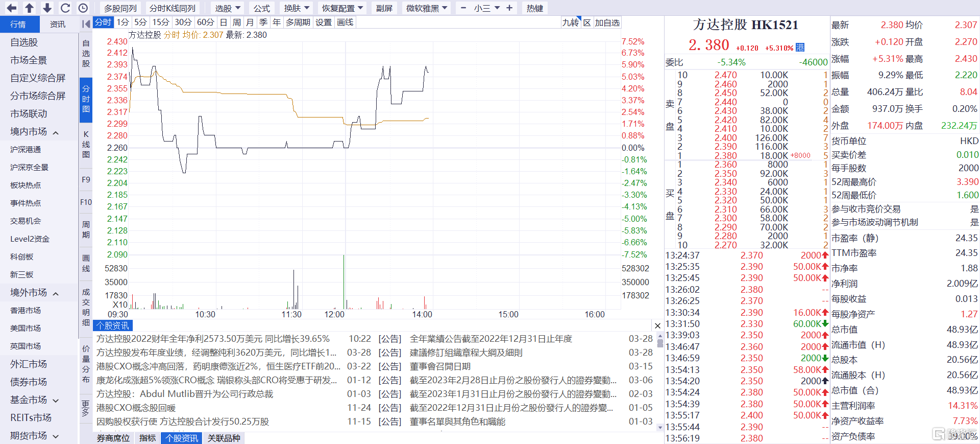Open the 小三 font size dropdown
Viewport: 980px width, 444px height.
click(x=486, y=8)
